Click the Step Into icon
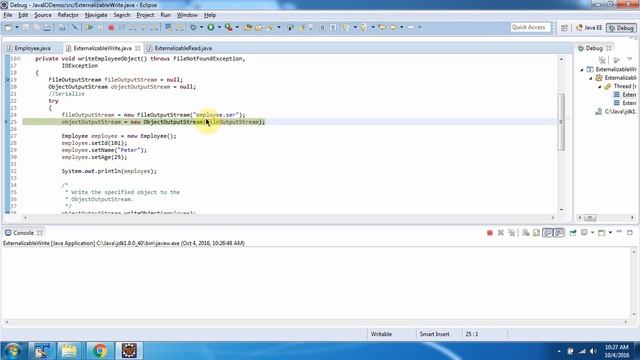This screenshot has height=360, width=640. click(x=132, y=27)
